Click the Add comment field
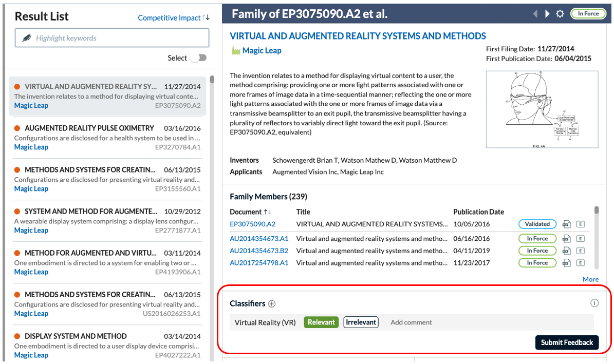Screen dimensions: 614x364 [411, 322]
